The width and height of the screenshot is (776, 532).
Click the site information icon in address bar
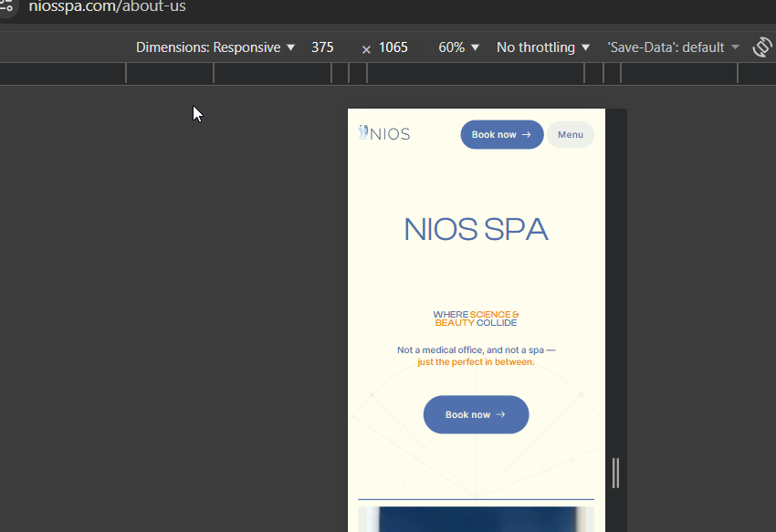pyautogui.click(x=8, y=6)
